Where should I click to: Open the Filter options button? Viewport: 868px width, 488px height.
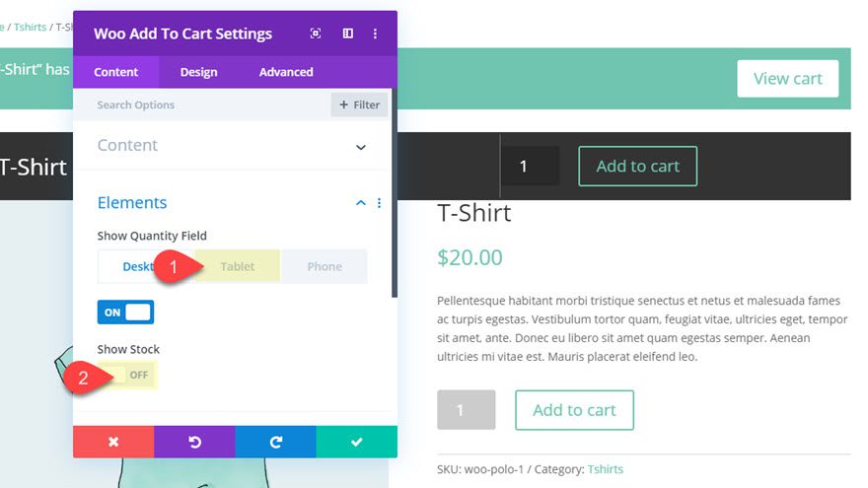pos(359,105)
